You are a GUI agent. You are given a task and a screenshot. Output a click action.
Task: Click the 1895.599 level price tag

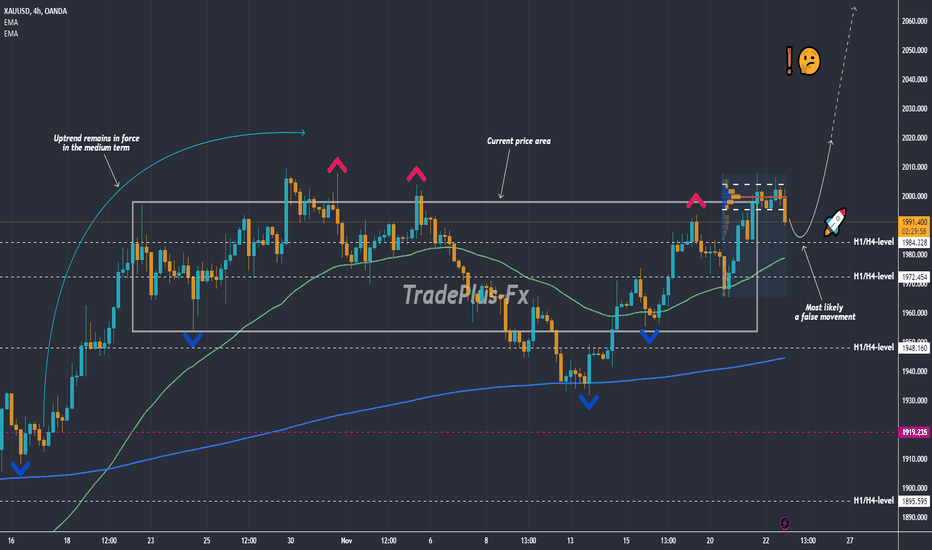914,501
